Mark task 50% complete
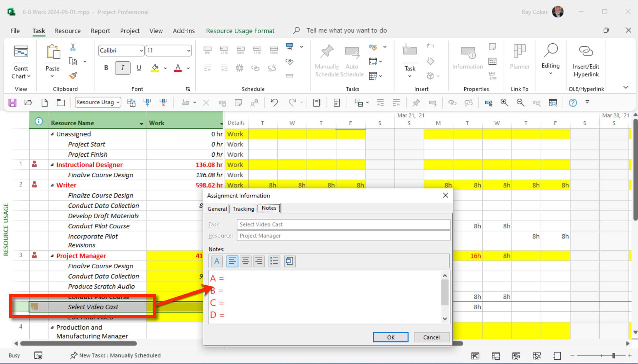The width and height of the screenshot is (638, 364). tap(241, 50)
